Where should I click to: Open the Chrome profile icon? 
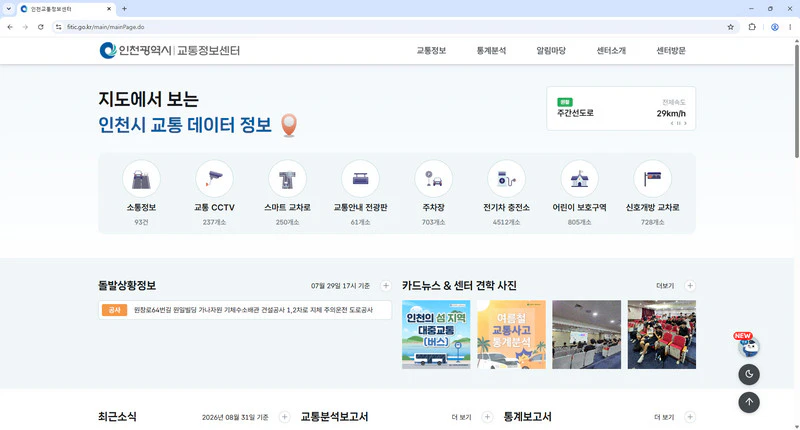(x=774, y=27)
